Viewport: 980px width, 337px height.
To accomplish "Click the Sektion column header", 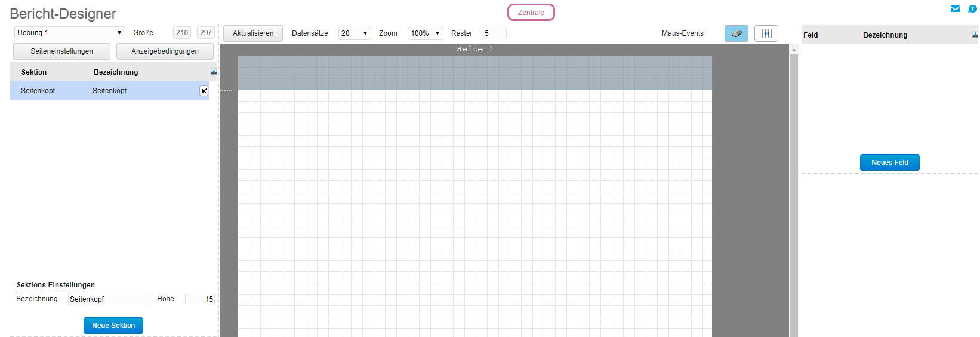I will [34, 72].
